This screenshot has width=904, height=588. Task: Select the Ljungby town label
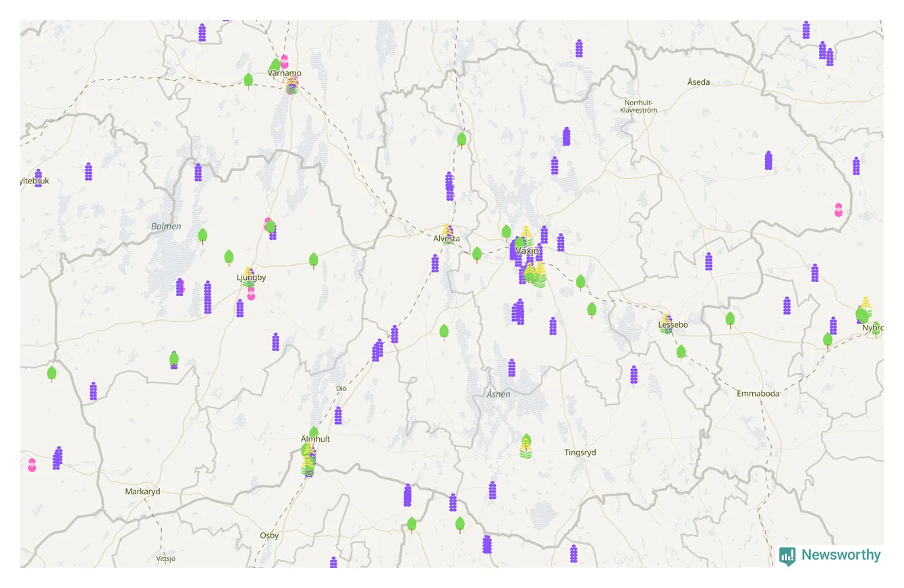click(252, 277)
